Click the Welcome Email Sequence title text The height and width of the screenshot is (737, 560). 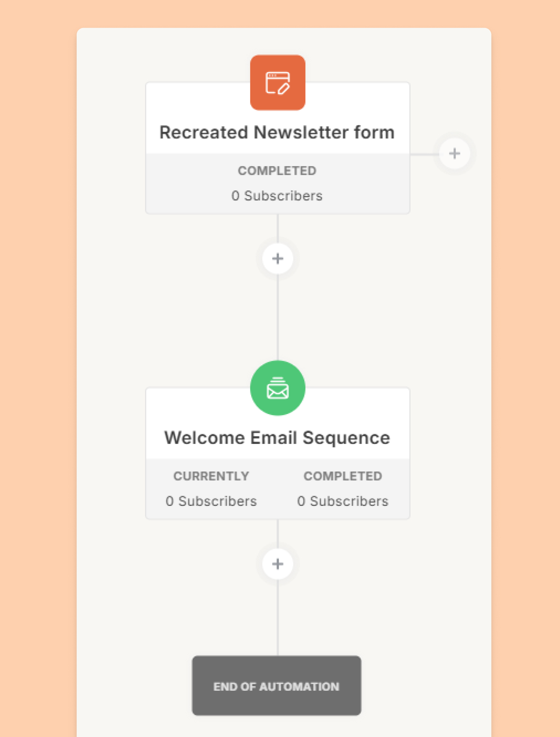coord(277,437)
